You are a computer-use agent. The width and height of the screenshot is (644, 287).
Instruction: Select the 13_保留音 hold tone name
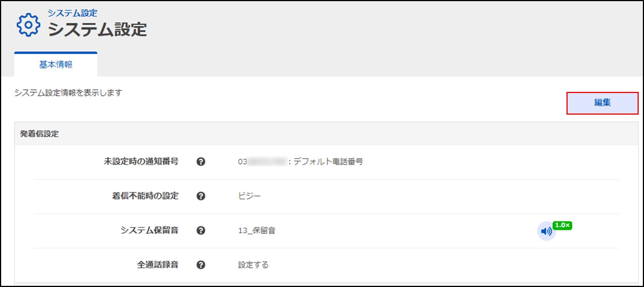click(257, 230)
